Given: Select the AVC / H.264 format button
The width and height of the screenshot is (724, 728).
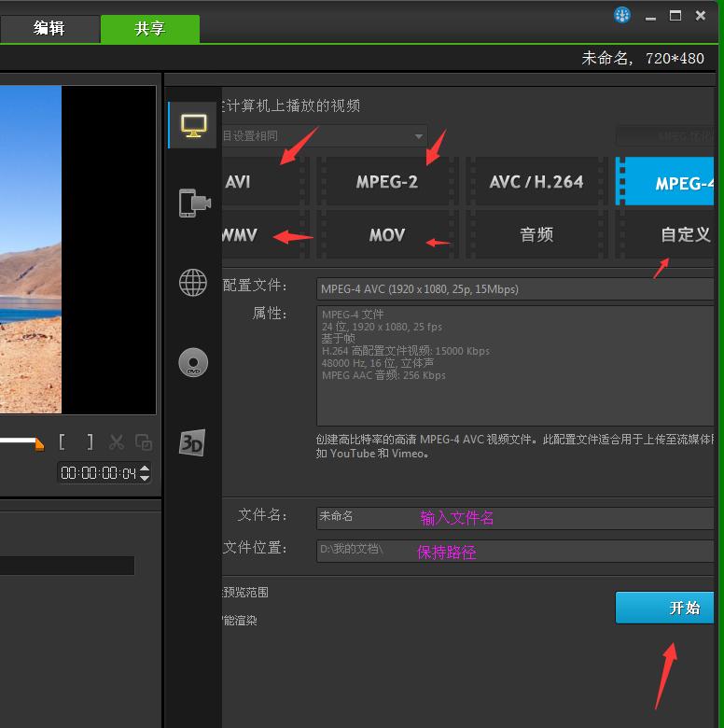Looking at the screenshot, I should pos(536,182).
